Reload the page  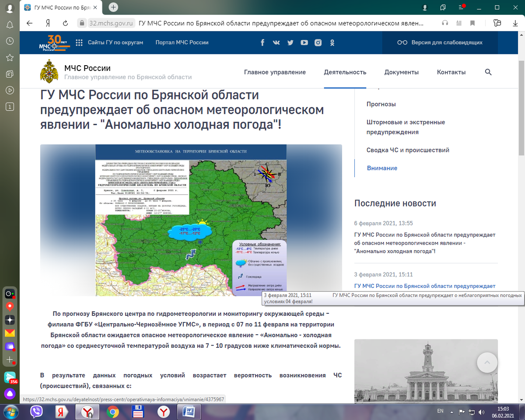[x=66, y=23]
